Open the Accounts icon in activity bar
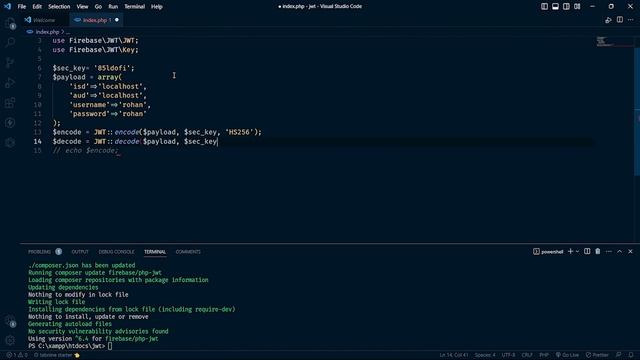The image size is (640, 360). click(x=10, y=321)
